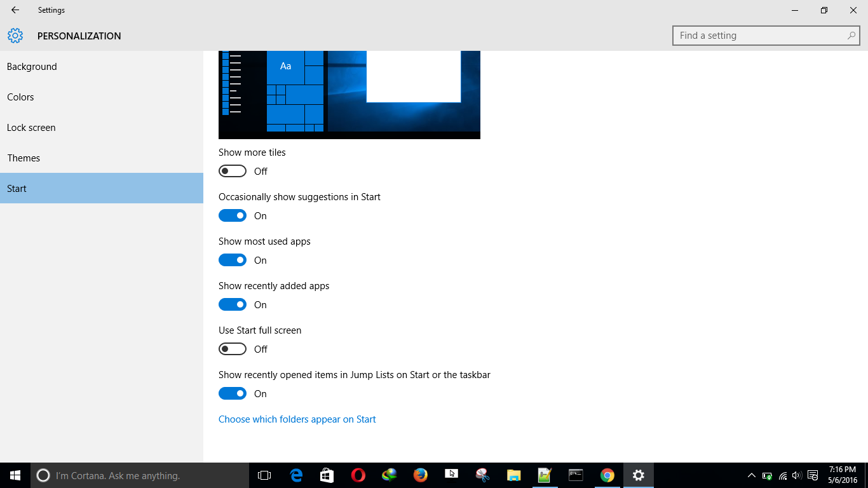This screenshot has width=868, height=488.
Task: Open File Explorer from the taskbar
Action: click(513, 475)
